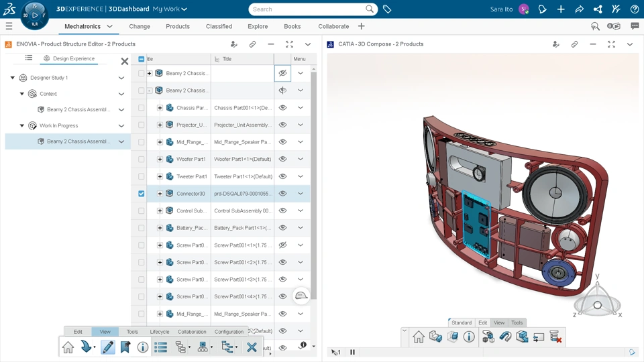Click the plus add-content icon in top bar
644x362 pixels.
(561, 9)
